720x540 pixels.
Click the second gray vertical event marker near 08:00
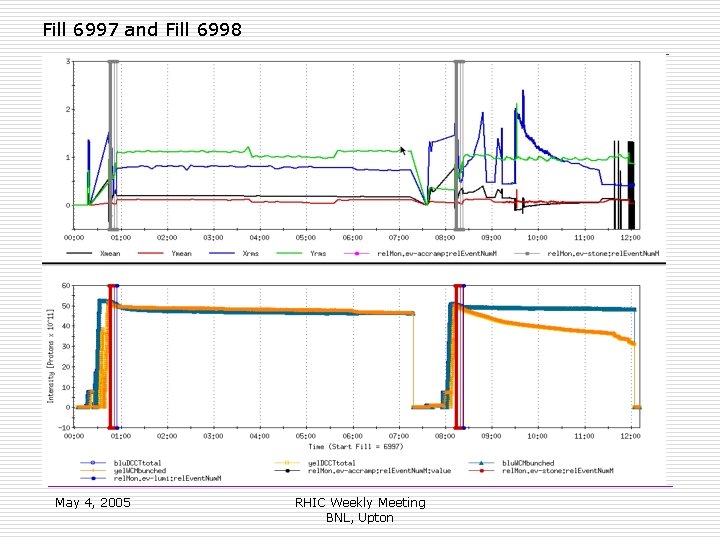tap(459, 145)
